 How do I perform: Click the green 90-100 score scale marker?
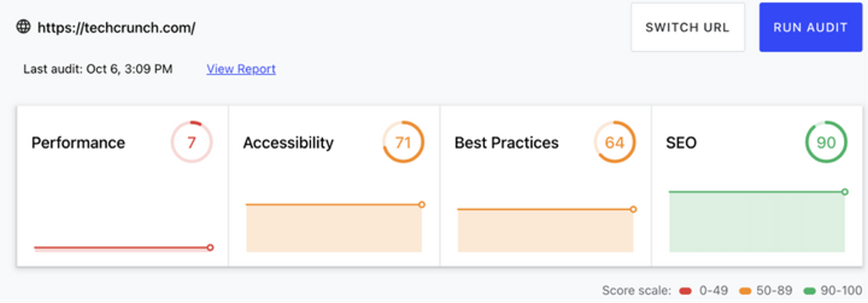(x=809, y=291)
